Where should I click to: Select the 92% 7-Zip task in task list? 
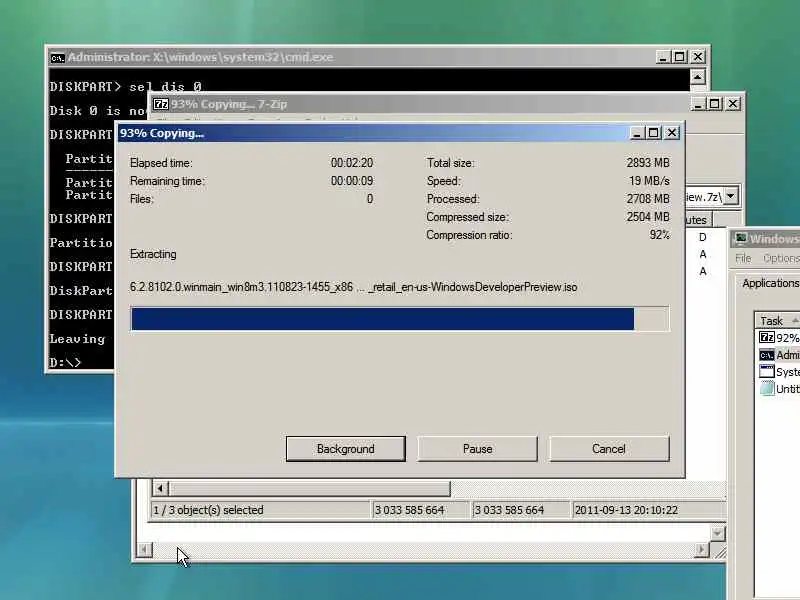tap(779, 338)
